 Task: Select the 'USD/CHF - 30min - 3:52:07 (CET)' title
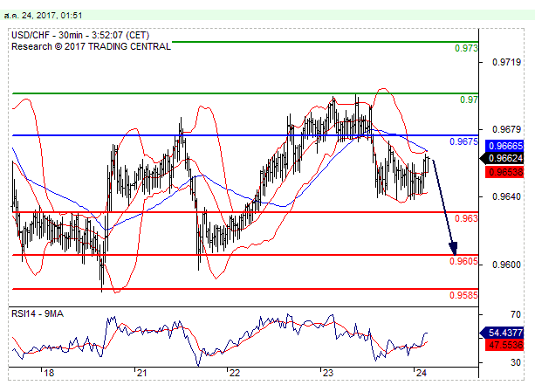pos(80,35)
